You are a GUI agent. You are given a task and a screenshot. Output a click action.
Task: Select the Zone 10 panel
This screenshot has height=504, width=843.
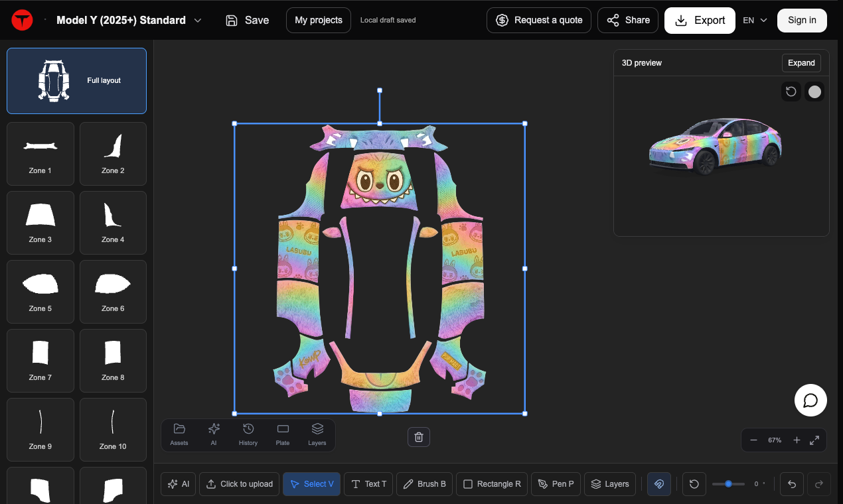pyautogui.click(x=113, y=430)
